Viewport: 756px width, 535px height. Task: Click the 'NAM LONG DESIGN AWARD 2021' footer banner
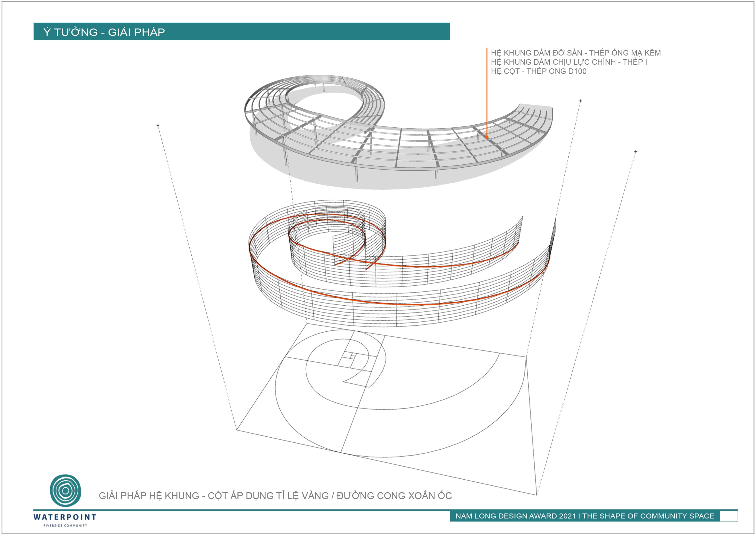click(585, 516)
